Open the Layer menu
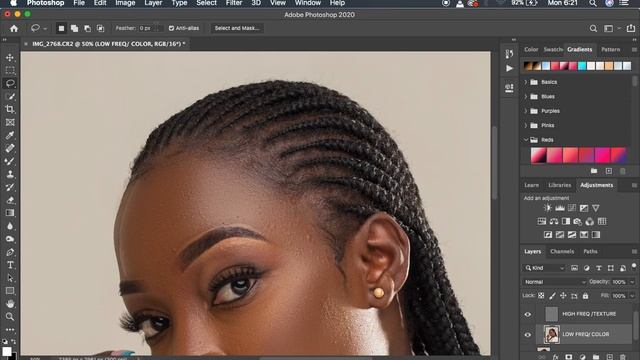The height and width of the screenshot is (360, 640). pyautogui.click(x=153, y=3)
